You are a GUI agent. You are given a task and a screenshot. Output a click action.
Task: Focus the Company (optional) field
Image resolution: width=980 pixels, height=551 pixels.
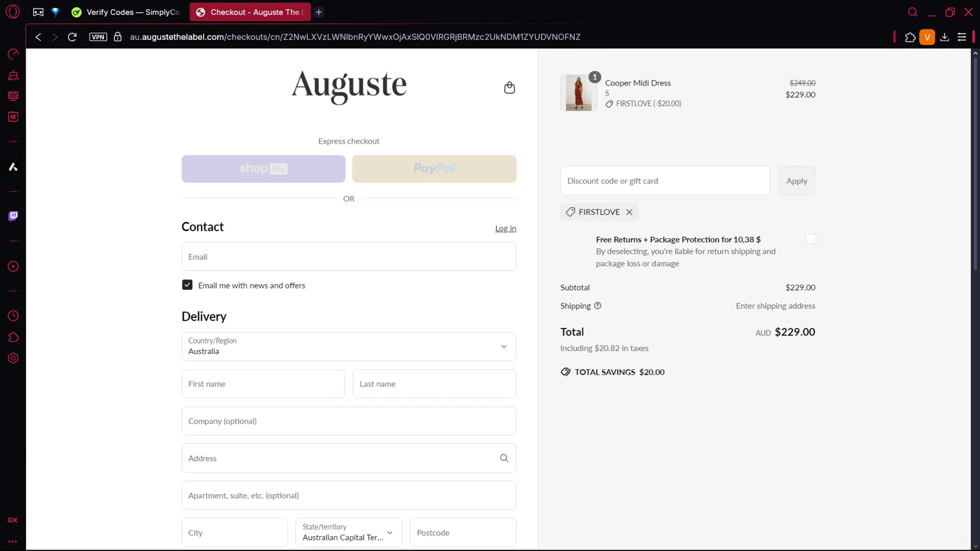coord(349,421)
